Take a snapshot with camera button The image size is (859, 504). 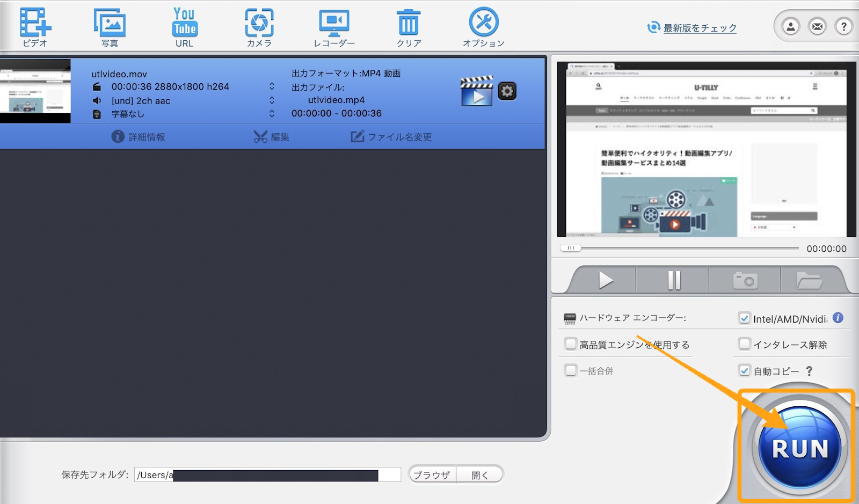[745, 280]
